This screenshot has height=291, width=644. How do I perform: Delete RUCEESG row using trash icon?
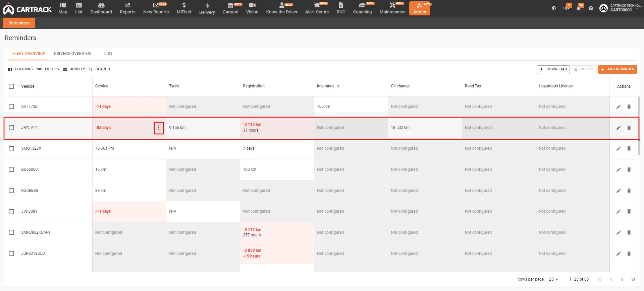click(x=629, y=191)
